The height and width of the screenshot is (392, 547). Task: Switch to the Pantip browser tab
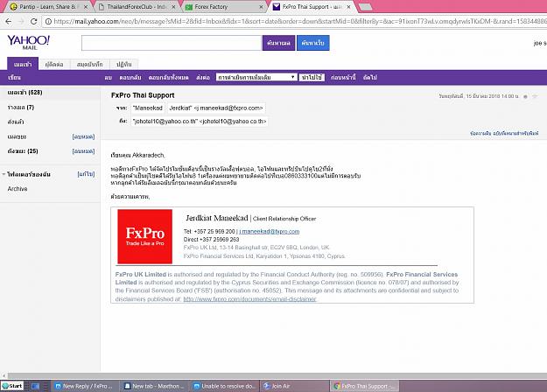[47, 7]
